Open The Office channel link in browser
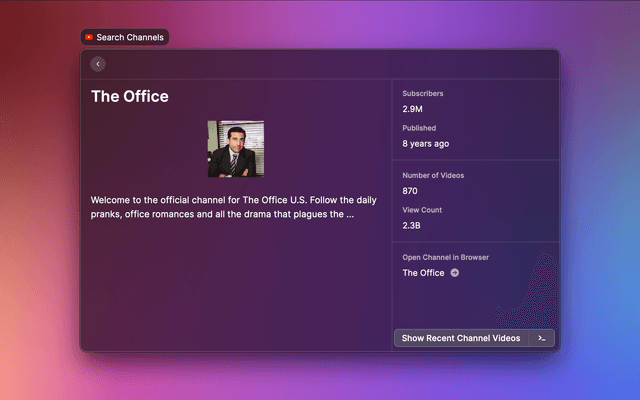Screen dimensions: 640x400 [x=423, y=273]
